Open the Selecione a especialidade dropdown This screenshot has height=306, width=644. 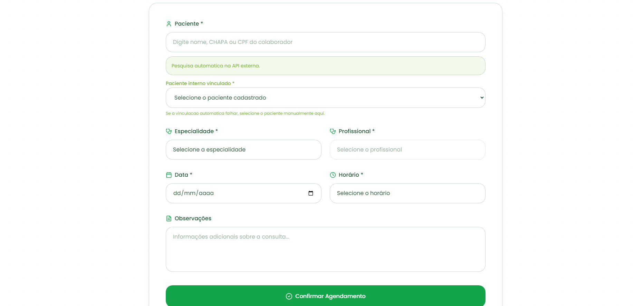[x=243, y=150]
